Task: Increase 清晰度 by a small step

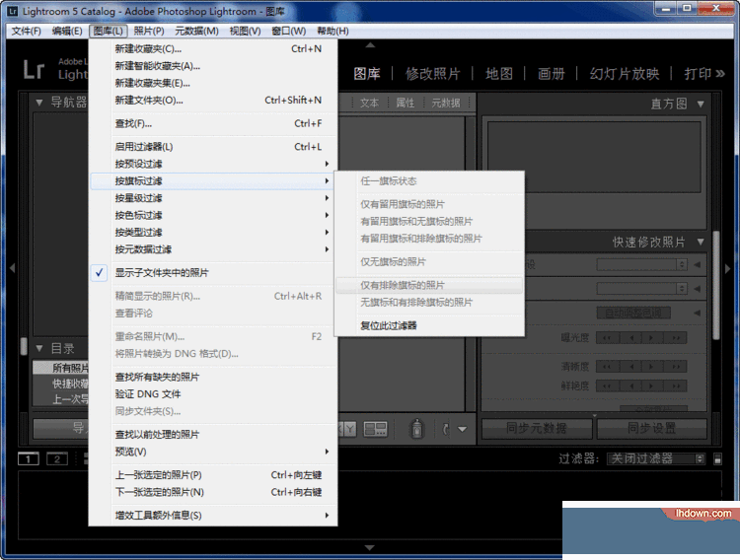Action: coord(653,367)
